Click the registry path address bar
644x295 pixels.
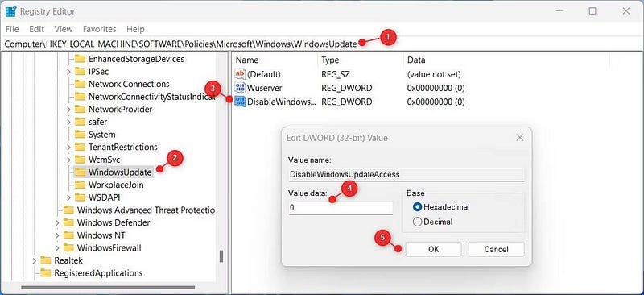point(322,44)
